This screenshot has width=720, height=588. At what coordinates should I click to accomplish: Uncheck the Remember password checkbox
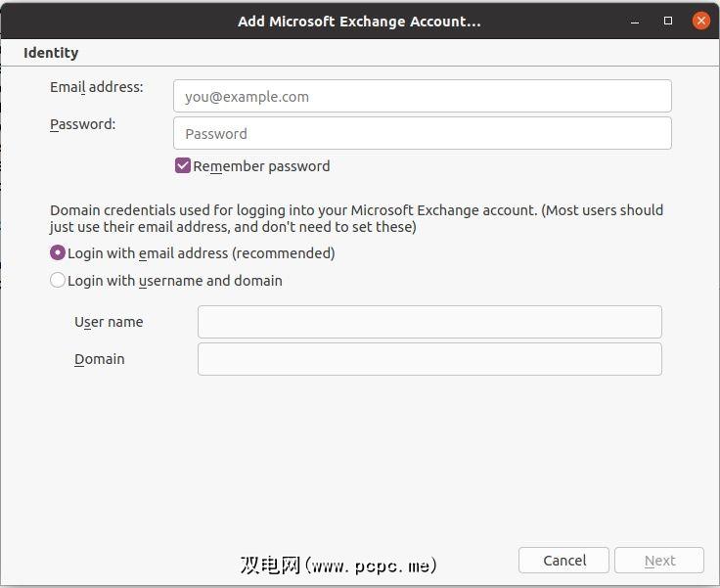183,166
